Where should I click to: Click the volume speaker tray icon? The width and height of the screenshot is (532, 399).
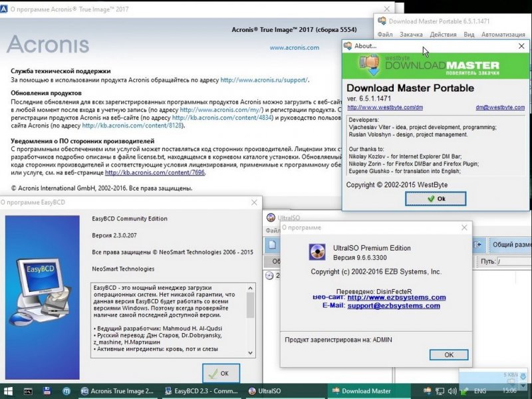(452, 391)
